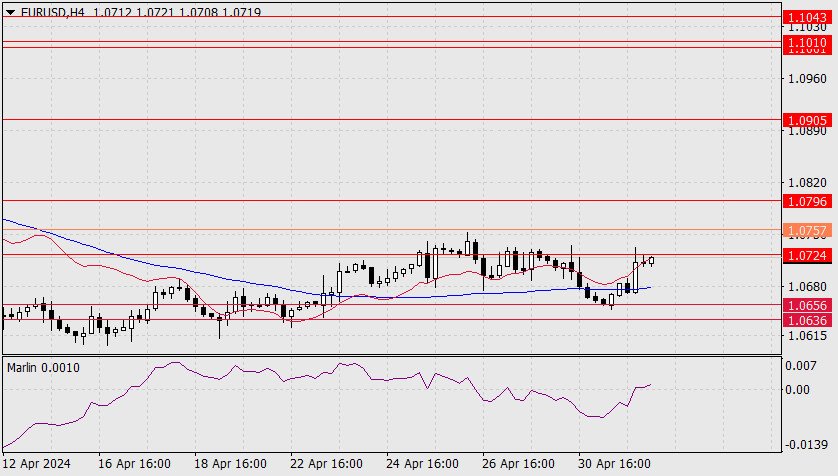Click the 12 Apr 2024 date label
This screenshot has width=838, height=476.
pos(36,464)
